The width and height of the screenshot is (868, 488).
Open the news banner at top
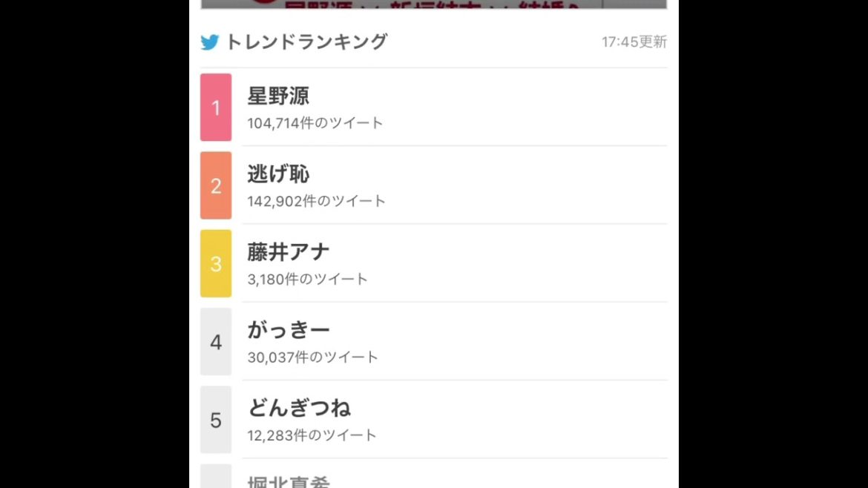coord(433,4)
